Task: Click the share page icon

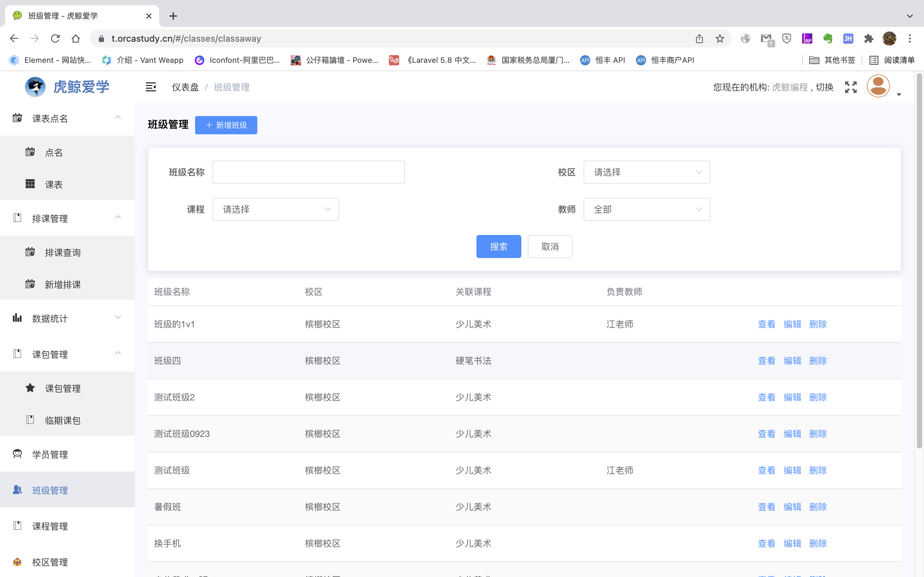Action: click(x=699, y=38)
